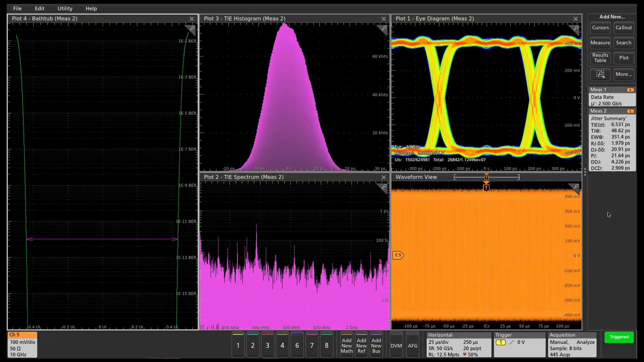Add a Results Table
The height and width of the screenshot is (362, 644).
pos(600,57)
